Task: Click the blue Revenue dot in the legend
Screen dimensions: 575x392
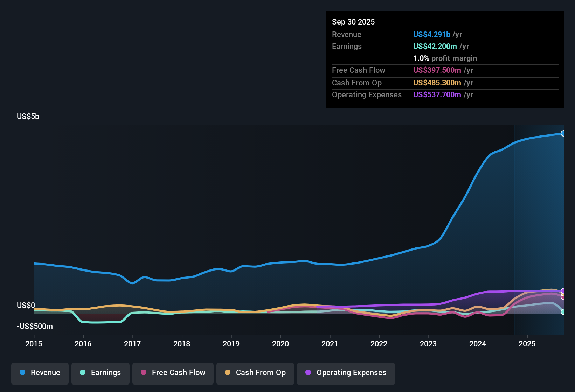Action: pyautogui.click(x=22, y=373)
